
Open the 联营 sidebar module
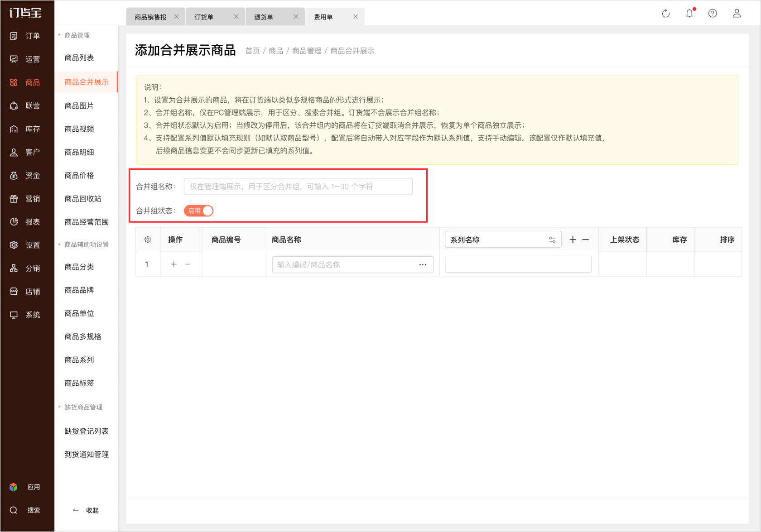coord(25,105)
